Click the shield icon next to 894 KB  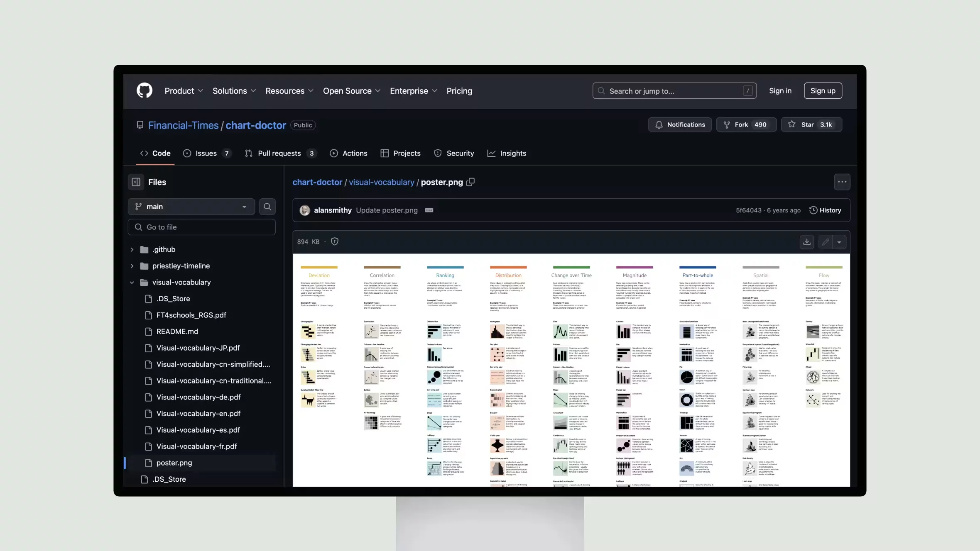click(x=335, y=241)
